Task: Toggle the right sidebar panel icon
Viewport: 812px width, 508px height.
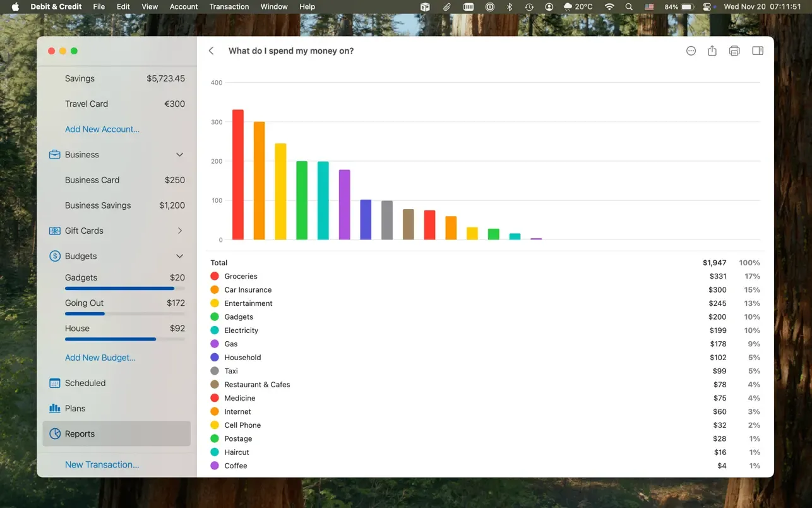Action: (758, 51)
